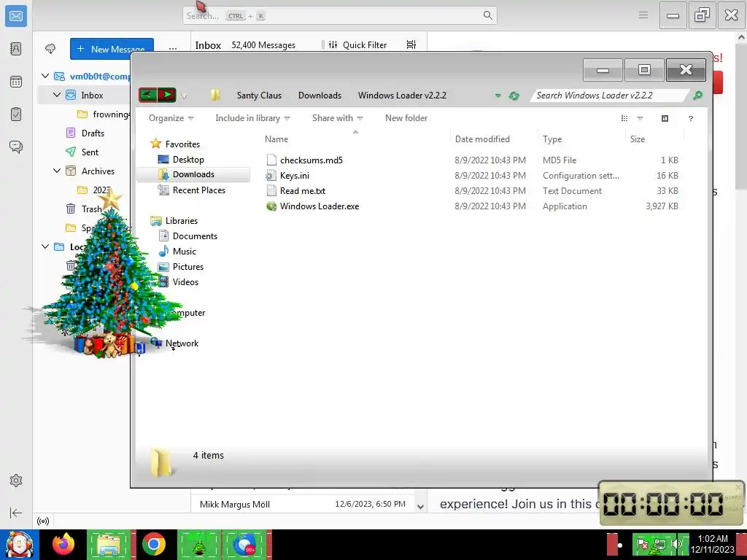This screenshot has width=747, height=560.
Task: Open the Santa start button
Action: 20,545
